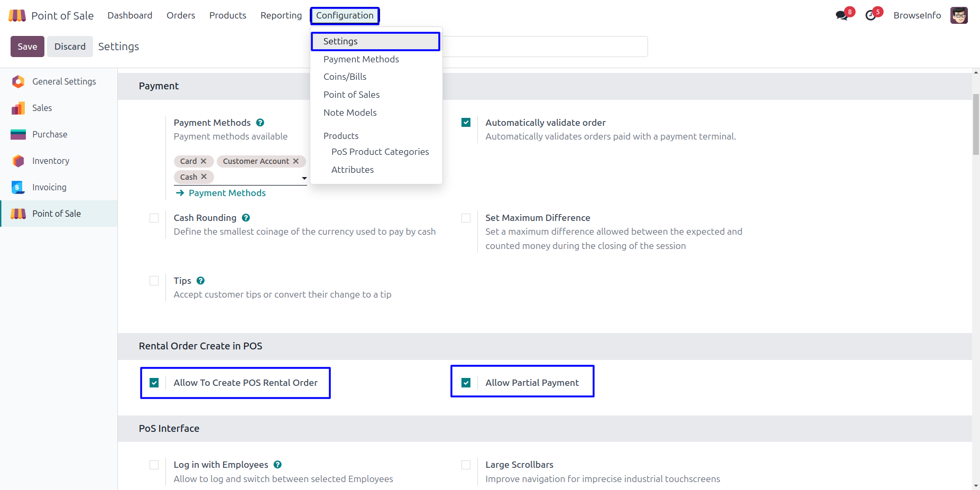Uncheck Allow Partial Payment

click(x=466, y=383)
